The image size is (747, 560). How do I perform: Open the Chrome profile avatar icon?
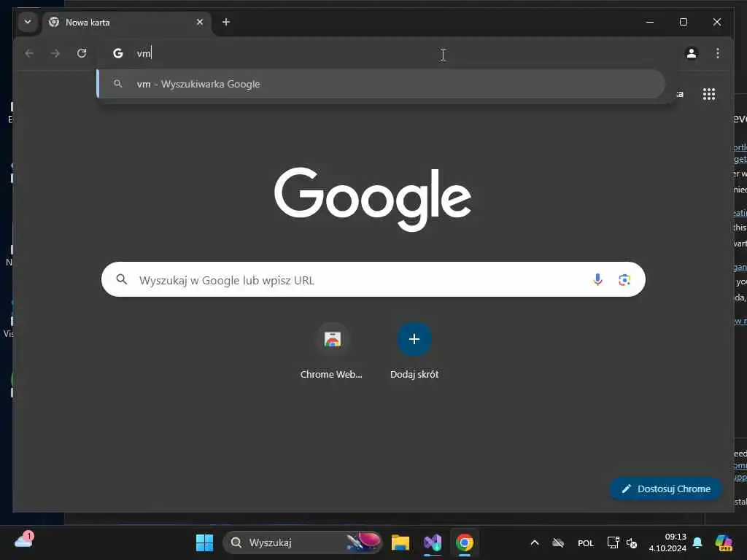pyautogui.click(x=692, y=53)
